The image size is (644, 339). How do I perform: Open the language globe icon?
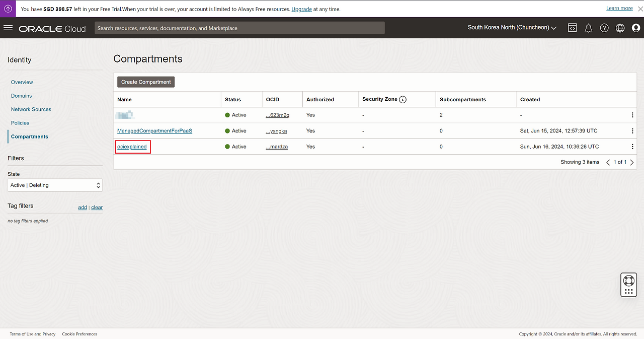620,28
